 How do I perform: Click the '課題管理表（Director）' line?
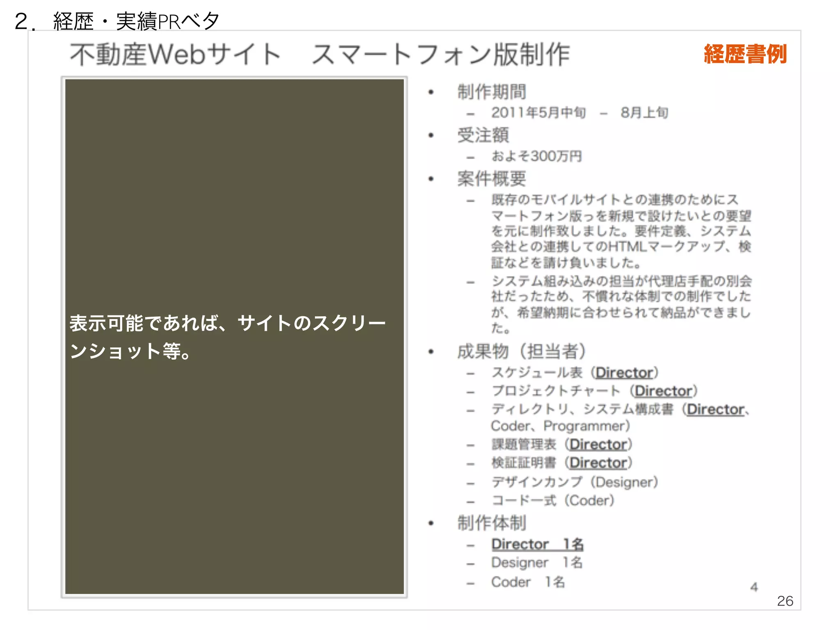pos(562,444)
